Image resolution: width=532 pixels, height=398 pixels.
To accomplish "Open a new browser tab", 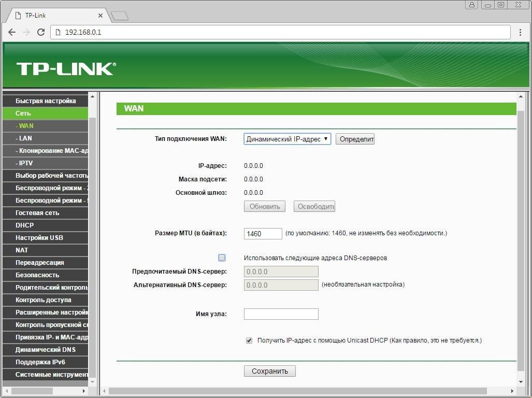I will pyautogui.click(x=119, y=16).
